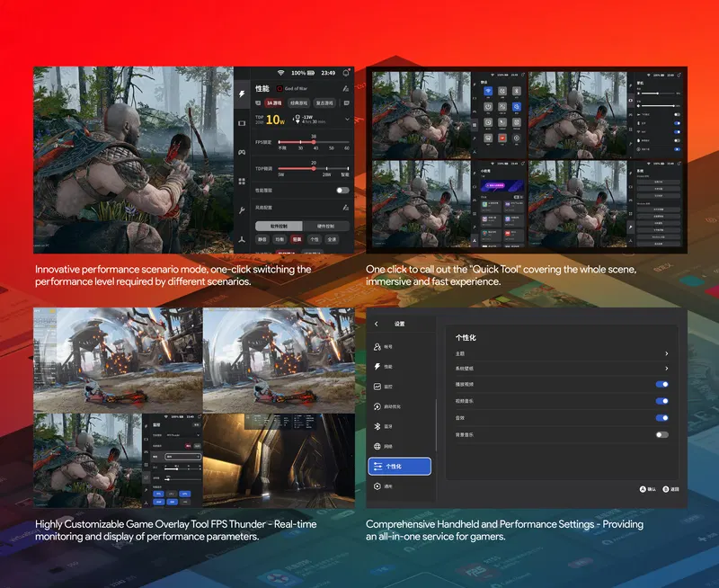The image size is (719, 588).
Task: Set the FPS限定 slider to 60
Action: pos(347,142)
